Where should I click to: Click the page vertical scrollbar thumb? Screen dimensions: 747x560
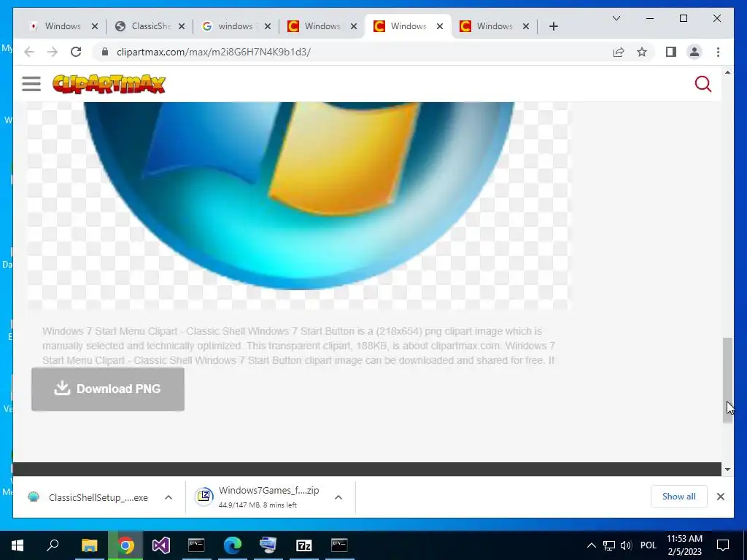(727, 380)
